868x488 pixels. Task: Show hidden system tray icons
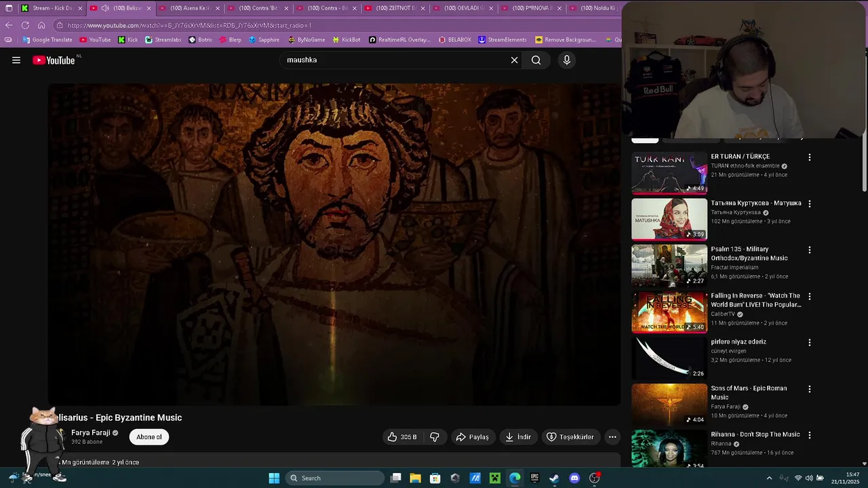769,478
